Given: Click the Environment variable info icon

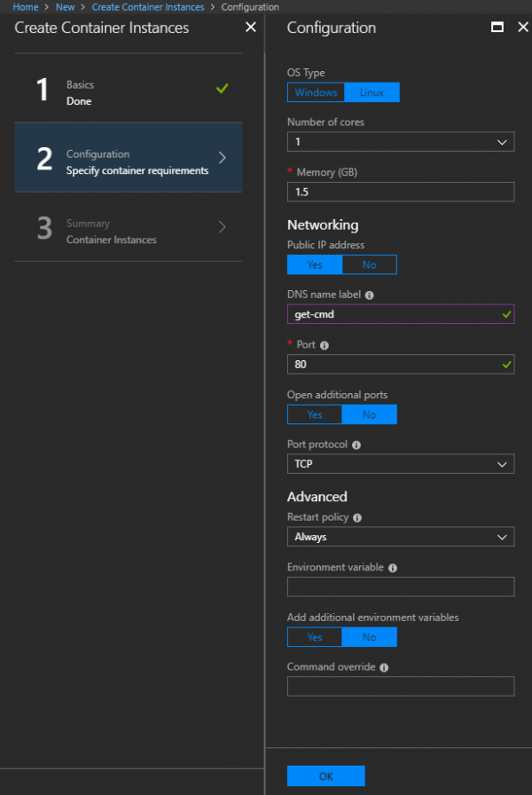Looking at the screenshot, I should point(393,568).
